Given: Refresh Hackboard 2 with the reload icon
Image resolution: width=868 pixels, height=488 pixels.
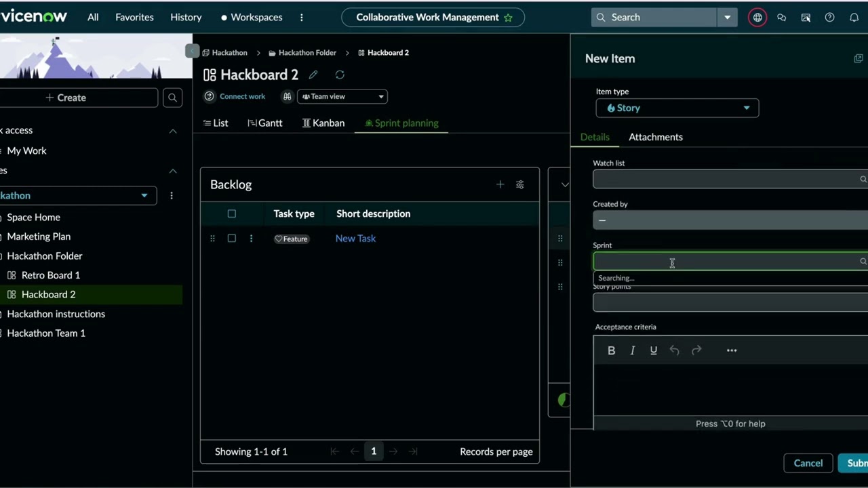Looking at the screenshot, I should (340, 75).
